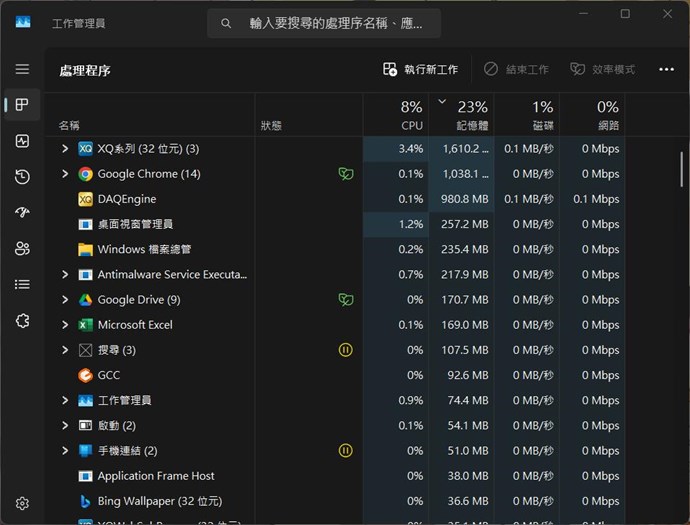Click the vertical scrollbar of process list
Image resolution: width=690 pixels, height=525 pixels.
(x=682, y=168)
